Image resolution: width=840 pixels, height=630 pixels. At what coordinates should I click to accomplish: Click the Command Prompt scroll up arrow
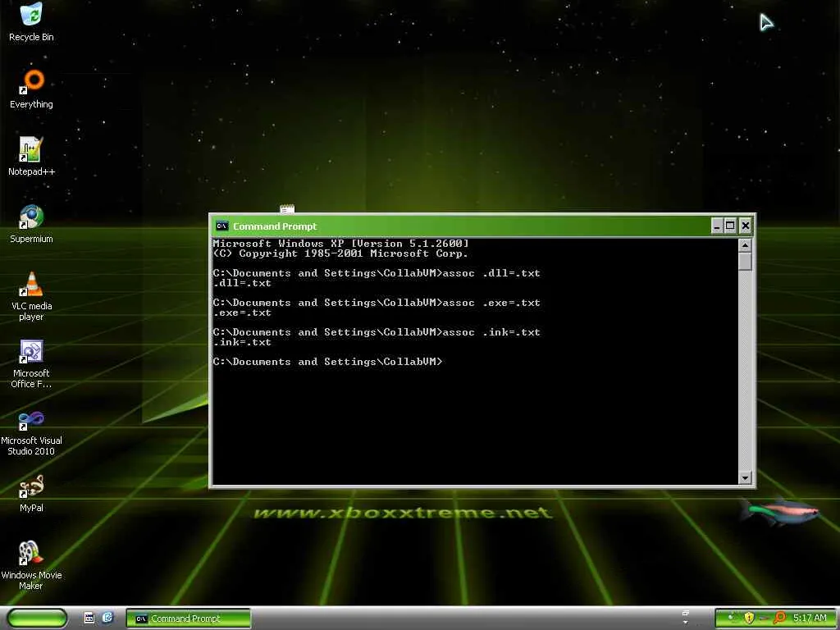coord(745,245)
